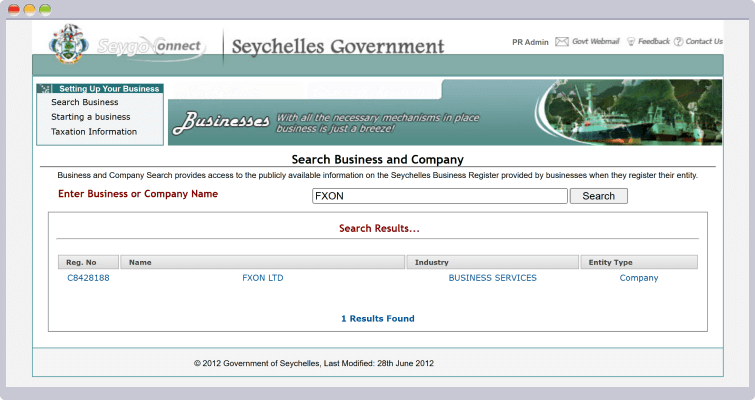Click the Enter Business or Company Name label

click(x=138, y=194)
